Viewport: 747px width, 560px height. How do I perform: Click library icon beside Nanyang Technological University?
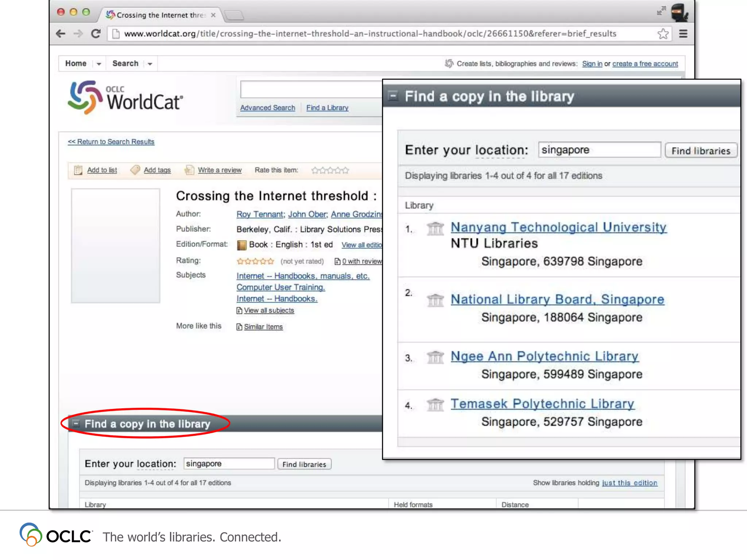click(x=435, y=229)
